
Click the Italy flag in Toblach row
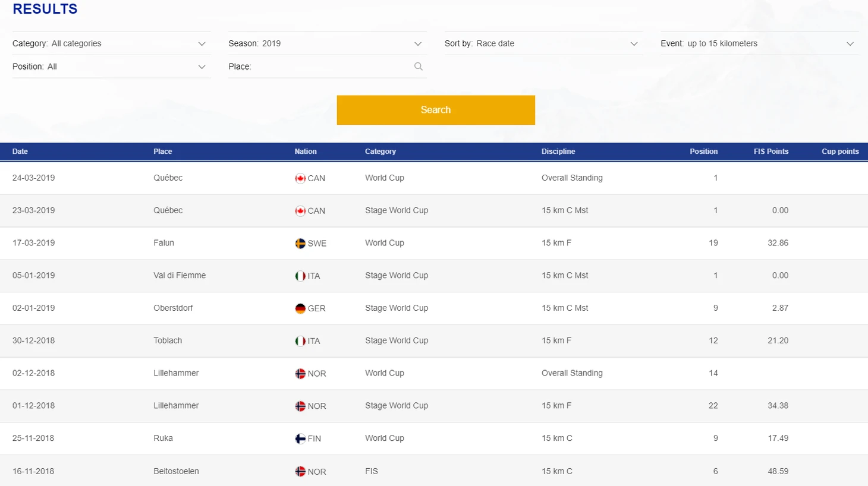click(x=300, y=341)
